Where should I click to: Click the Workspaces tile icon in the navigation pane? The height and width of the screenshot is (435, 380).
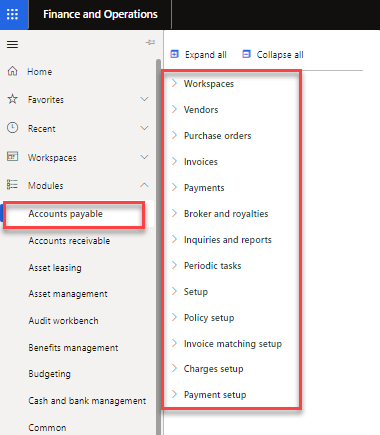[13, 156]
